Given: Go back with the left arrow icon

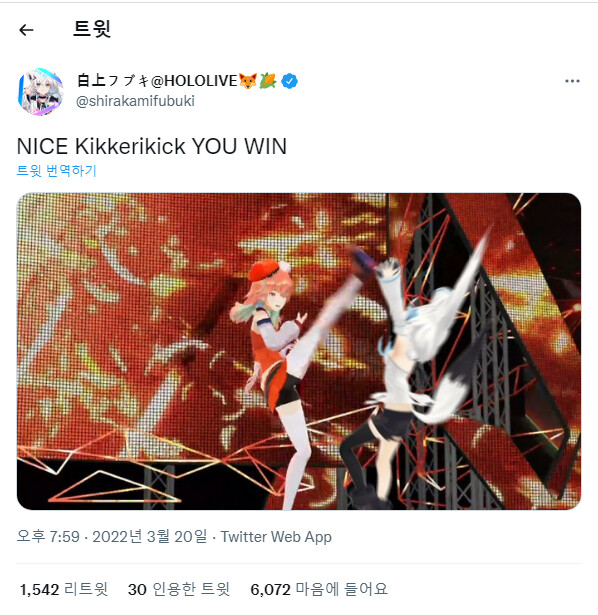Looking at the screenshot, I should click(x=26, y=30).
